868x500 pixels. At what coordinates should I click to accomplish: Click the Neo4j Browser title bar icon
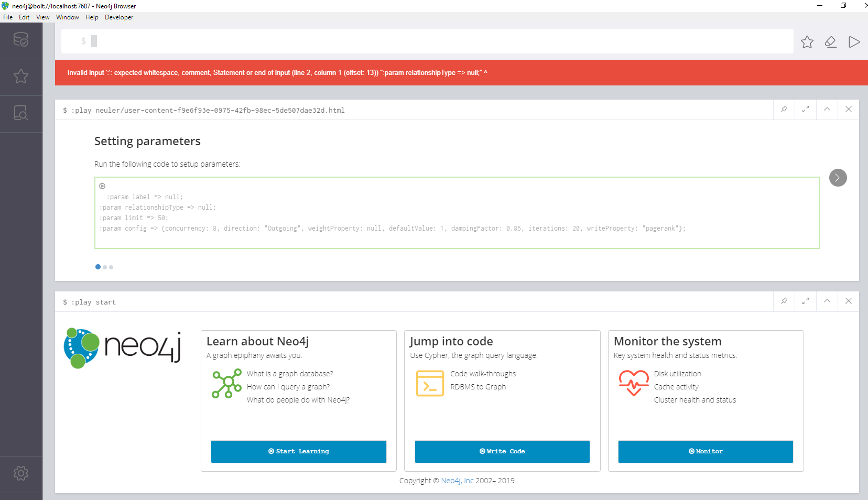[x=5, y=6]
